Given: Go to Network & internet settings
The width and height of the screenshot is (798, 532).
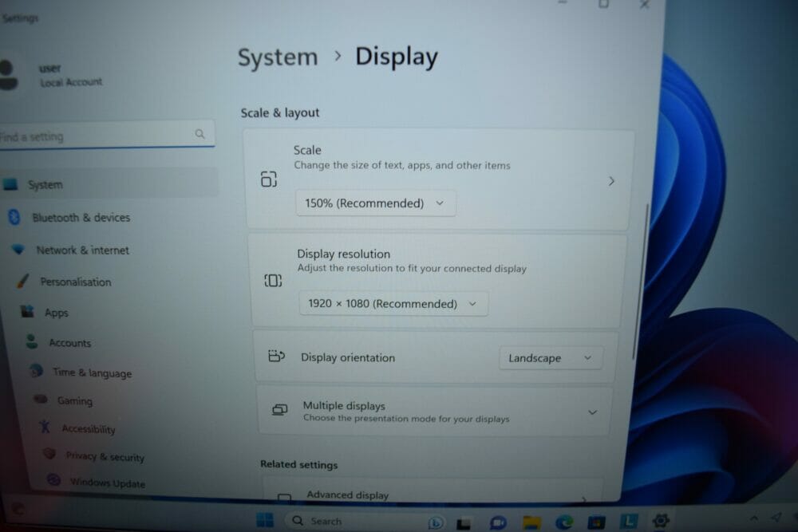Looking at the screenshot, I should (x=82, y=250).
